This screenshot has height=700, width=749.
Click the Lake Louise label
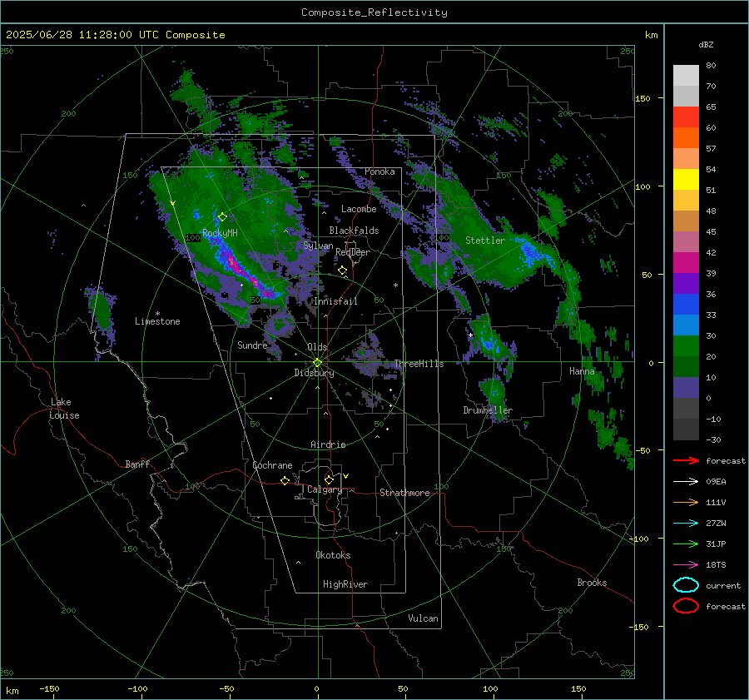[64, 409]
